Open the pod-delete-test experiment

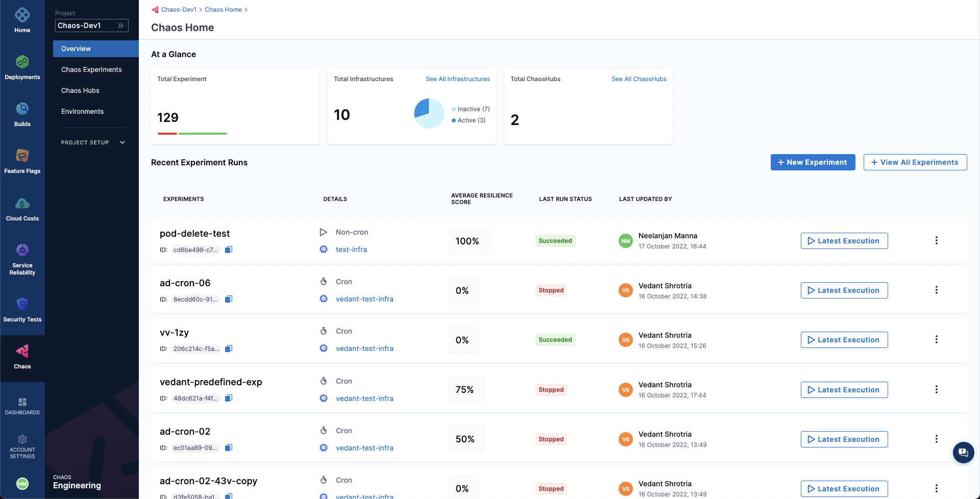(x=194, y=234)
